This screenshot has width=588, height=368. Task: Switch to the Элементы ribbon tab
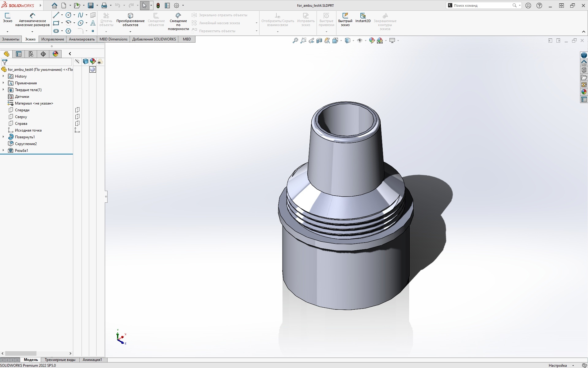click(11, 39)
